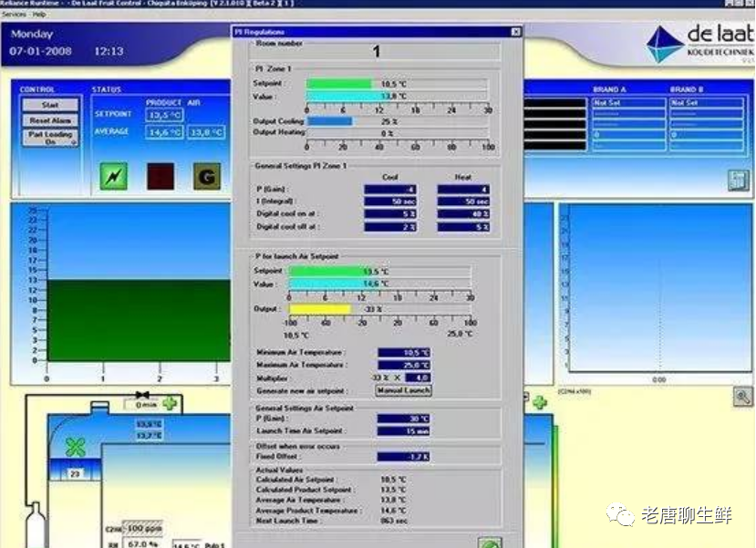This screenshot has height=548, width=756.
Task: Click the black valve symbol on the pipe
Action: click(x=142, y=395)
